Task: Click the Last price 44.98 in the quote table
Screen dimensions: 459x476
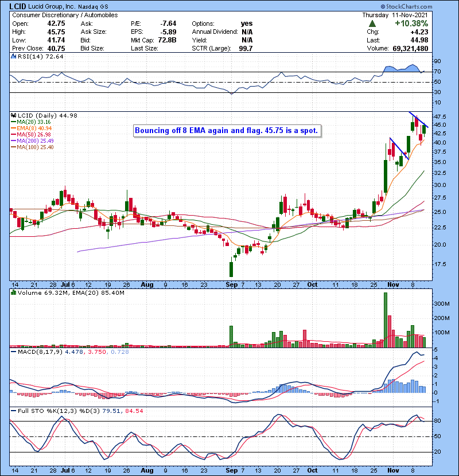Action: point(419,40)
